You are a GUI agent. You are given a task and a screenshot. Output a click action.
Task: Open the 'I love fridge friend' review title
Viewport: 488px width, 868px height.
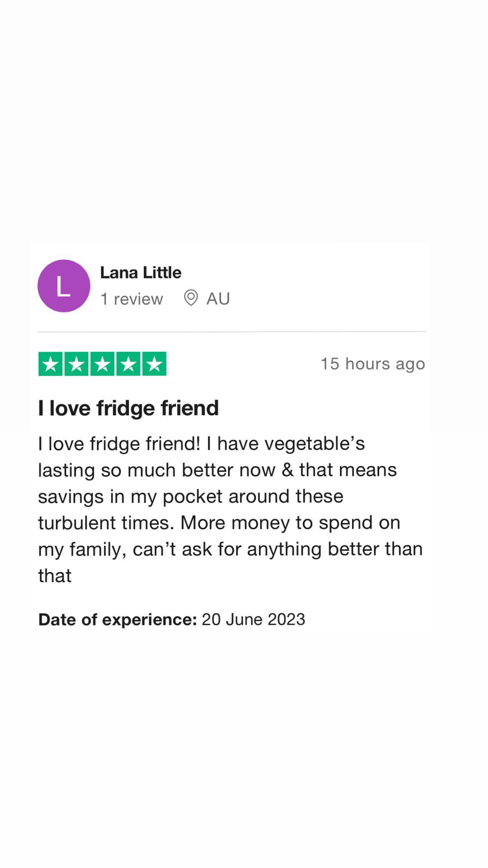(x=128, y=408)
